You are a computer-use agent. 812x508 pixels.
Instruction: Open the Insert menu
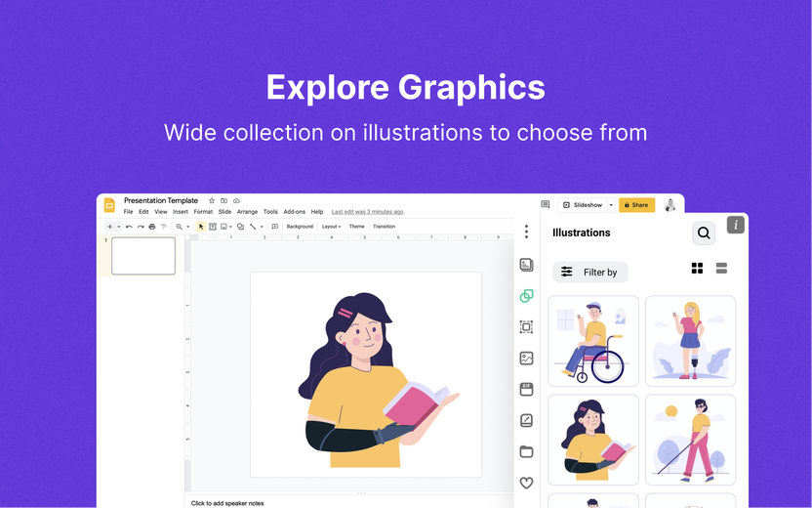point(181,212)
